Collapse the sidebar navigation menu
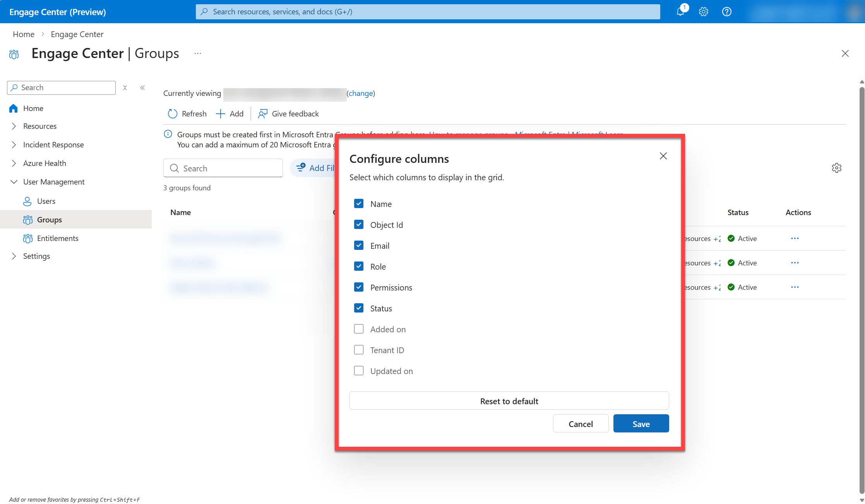865x504 pixels. [142, 88]
